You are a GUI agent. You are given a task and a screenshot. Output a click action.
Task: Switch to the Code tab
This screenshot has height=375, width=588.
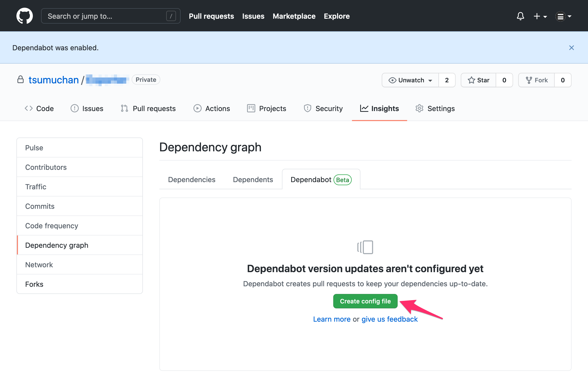point(39,108)
